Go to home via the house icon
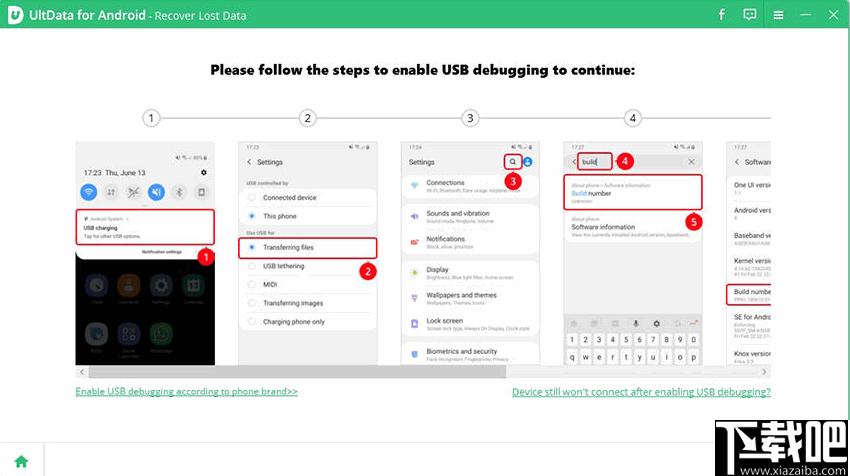The image size is (850, 476). point(21,461)
